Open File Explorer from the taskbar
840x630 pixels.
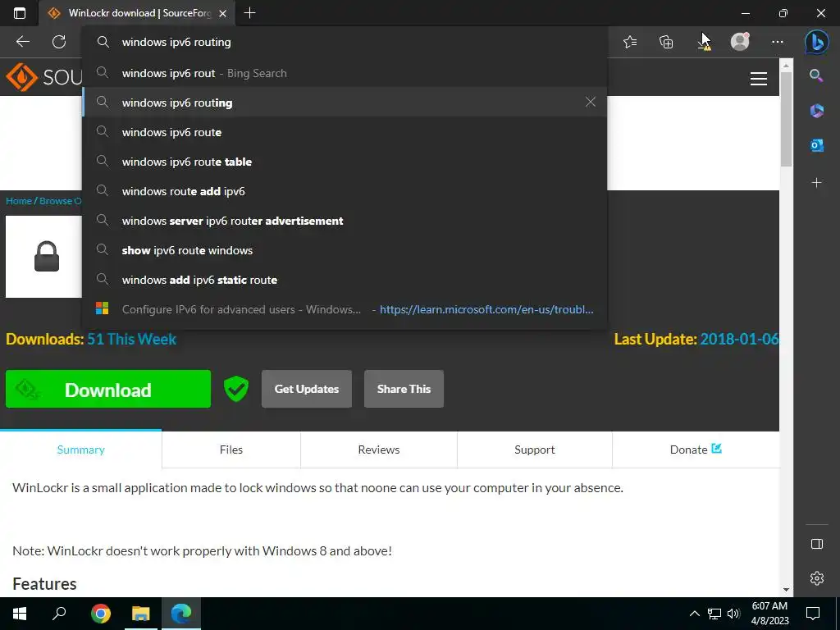point(141,614)
